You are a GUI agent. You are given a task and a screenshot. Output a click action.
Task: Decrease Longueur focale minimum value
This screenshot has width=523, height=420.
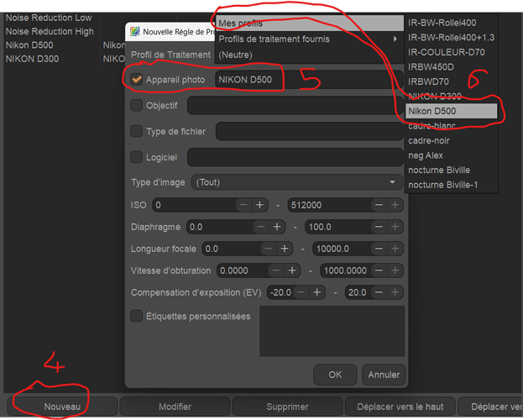[268, 249]
